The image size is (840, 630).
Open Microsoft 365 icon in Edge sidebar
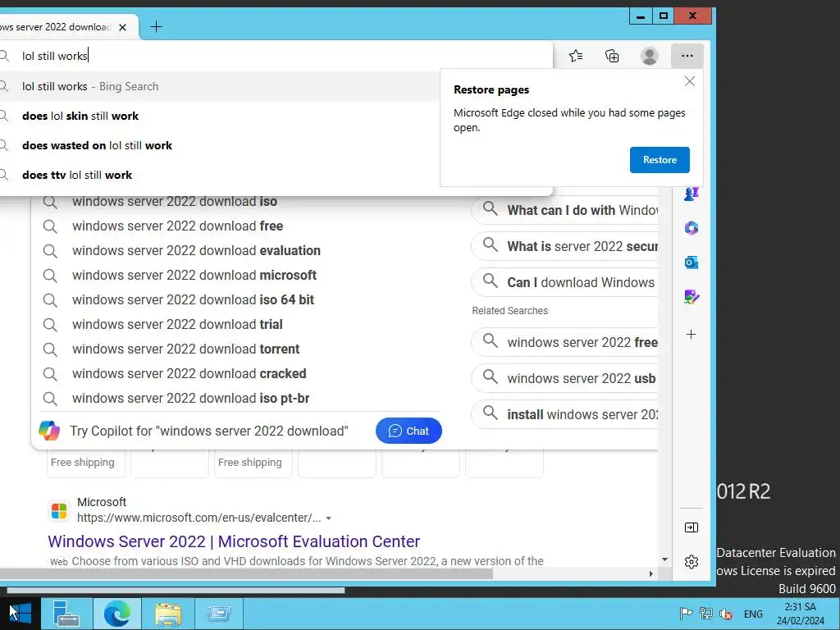(691, 228)
